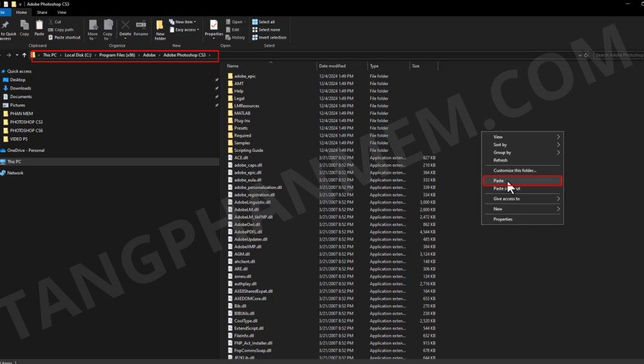Open PHOTOSHOP CS6 in Quick access
The image size is (644, 364).
tap(26, 130)
